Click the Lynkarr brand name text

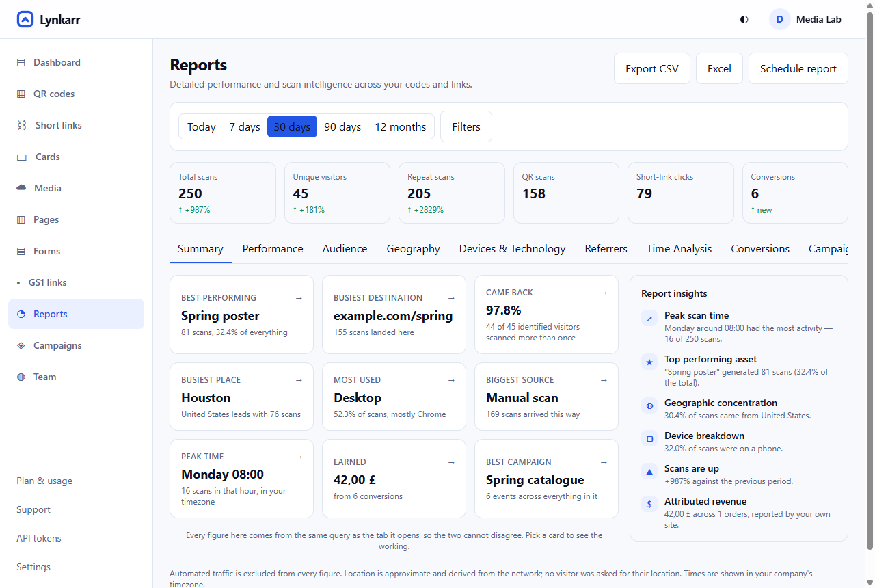[x=59, y=20]
